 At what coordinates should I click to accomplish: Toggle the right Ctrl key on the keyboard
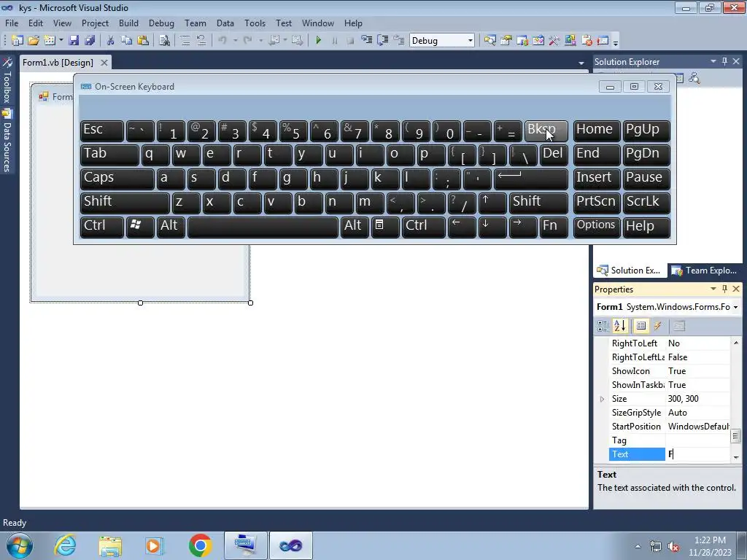[424, 227]
